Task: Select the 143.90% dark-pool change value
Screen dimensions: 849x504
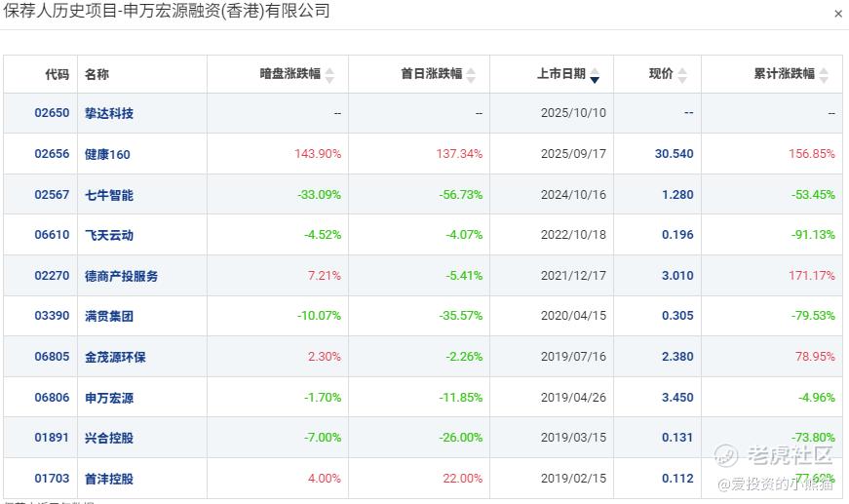Action: (x=318, y=154)
